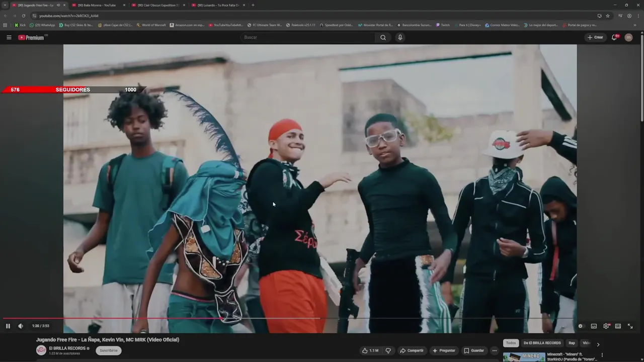Open the WhatsApp bookmark

42,25
